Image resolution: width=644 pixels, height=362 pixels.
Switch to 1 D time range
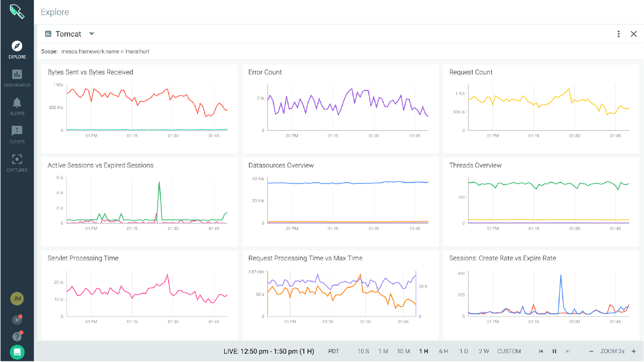point(463,351)
